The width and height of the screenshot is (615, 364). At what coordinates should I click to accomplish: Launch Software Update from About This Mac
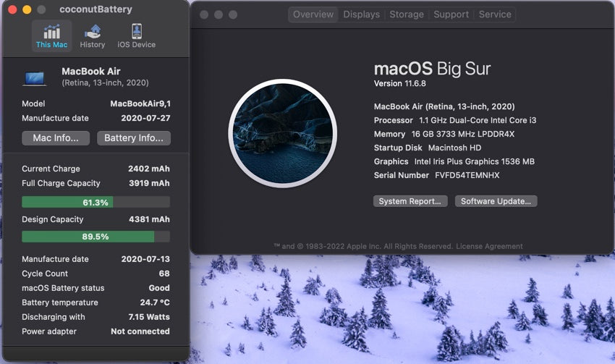tap(496, 201)
